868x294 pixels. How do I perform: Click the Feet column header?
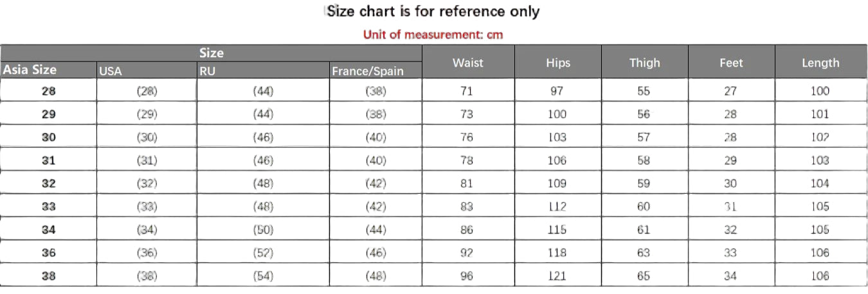pos(731,62)
